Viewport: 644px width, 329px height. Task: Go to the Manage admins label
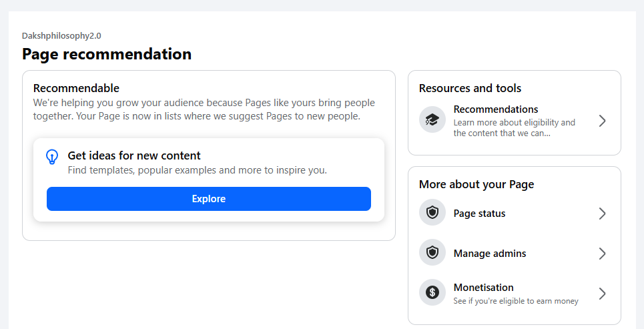489,254
